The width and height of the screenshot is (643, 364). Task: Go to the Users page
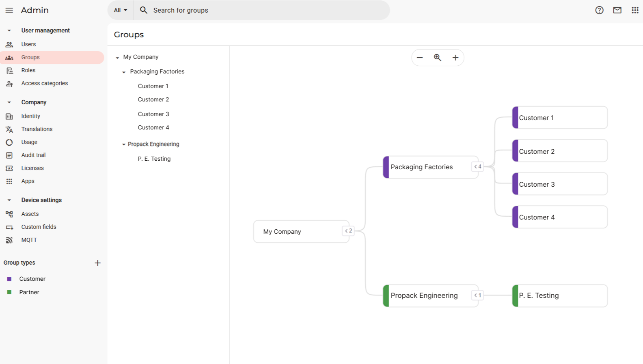click(x=28, y=44)
